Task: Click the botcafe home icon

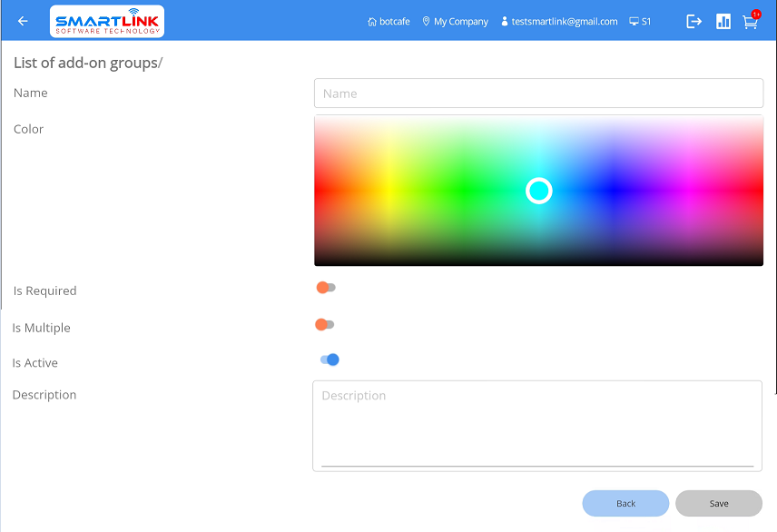Action: coord(372,22)
